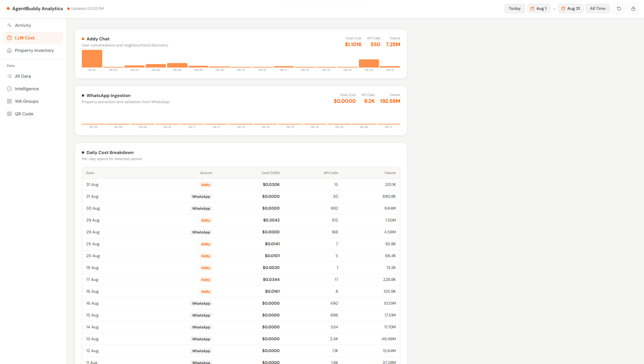
Task: Click the QR Code grid icon
Action: 9,114
